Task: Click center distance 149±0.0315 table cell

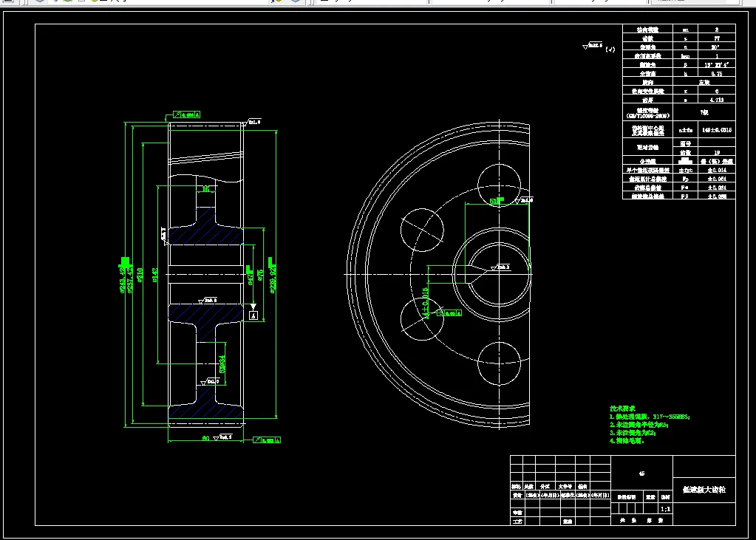Action: click(x=717, y=130)
